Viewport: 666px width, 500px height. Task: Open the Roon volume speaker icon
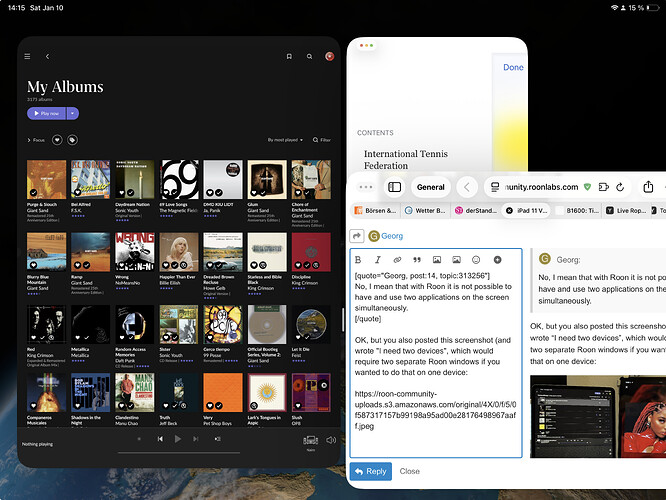[331, 439]
